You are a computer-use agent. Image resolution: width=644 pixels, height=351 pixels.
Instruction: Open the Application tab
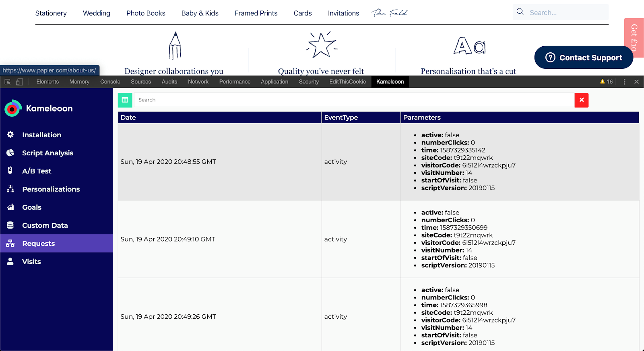[275, 82]
